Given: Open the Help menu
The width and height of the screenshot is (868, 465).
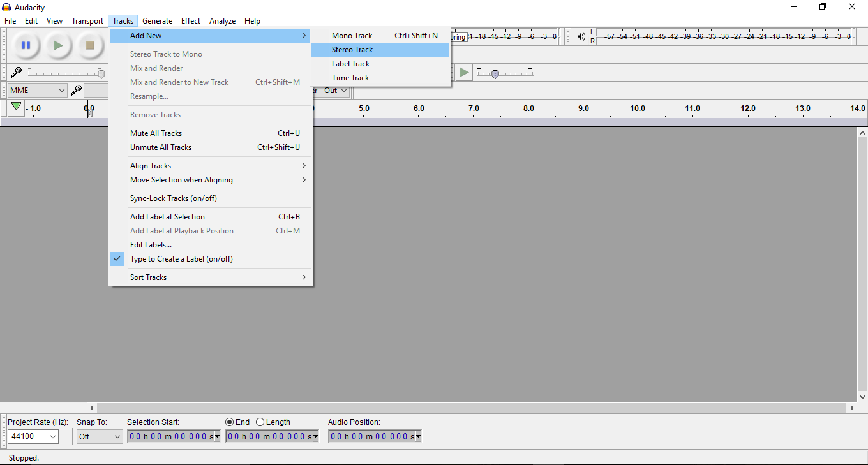Looking at the screenshot, I should pos(252,21).
